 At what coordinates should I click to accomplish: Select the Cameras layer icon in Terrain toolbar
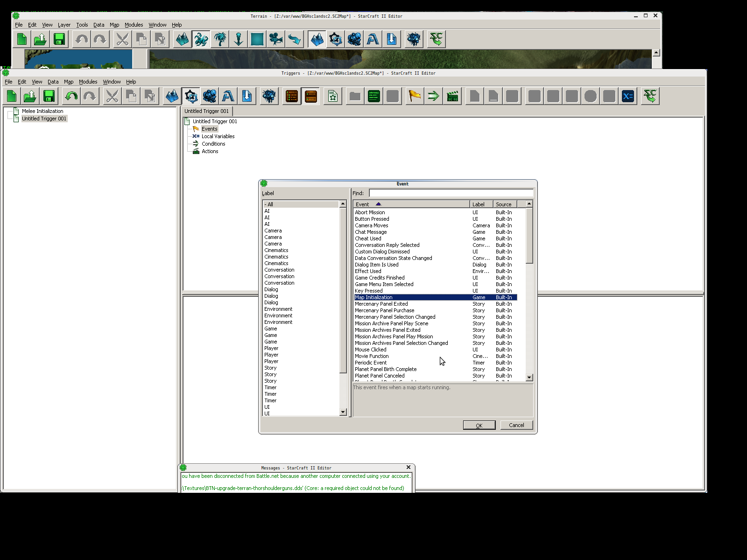[x=276, y=39]
